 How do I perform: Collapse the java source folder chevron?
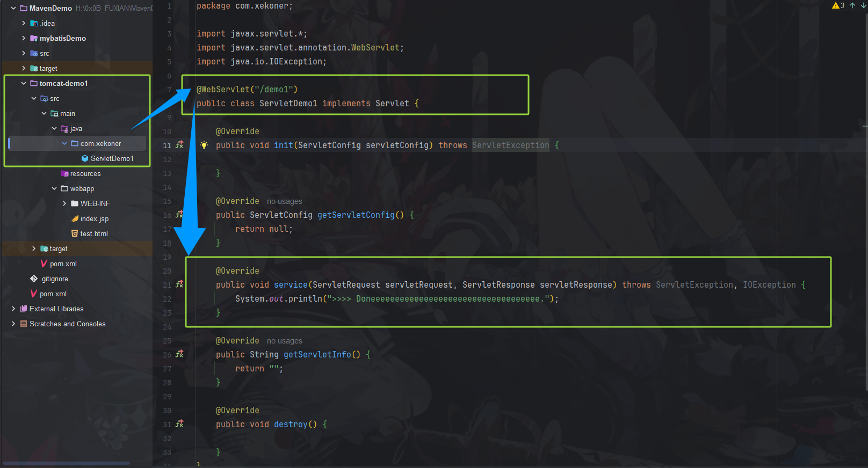click(54, 128)
